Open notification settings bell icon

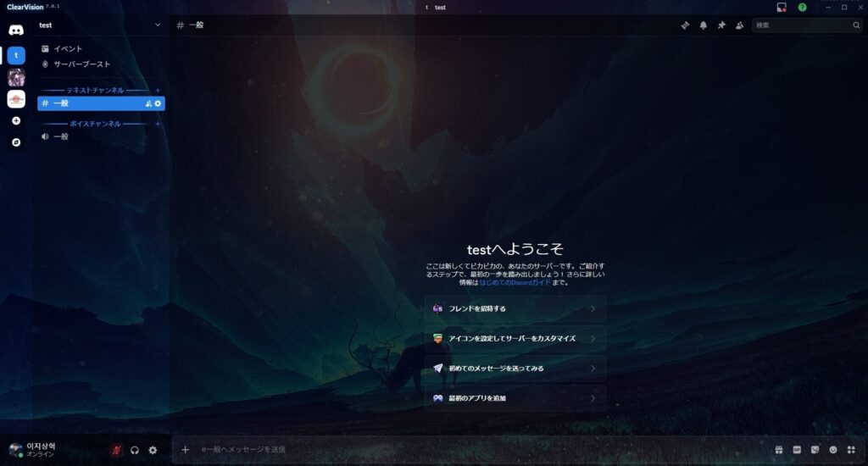[x=703, y=25]
